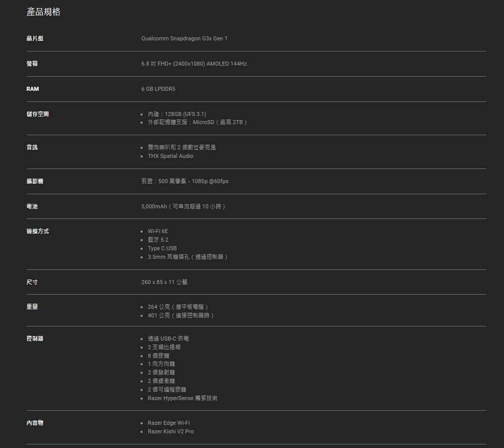
Task: Select the Qualcomm Snapdragon G3x Gen 1 text
Action: [x=184, y=39]
